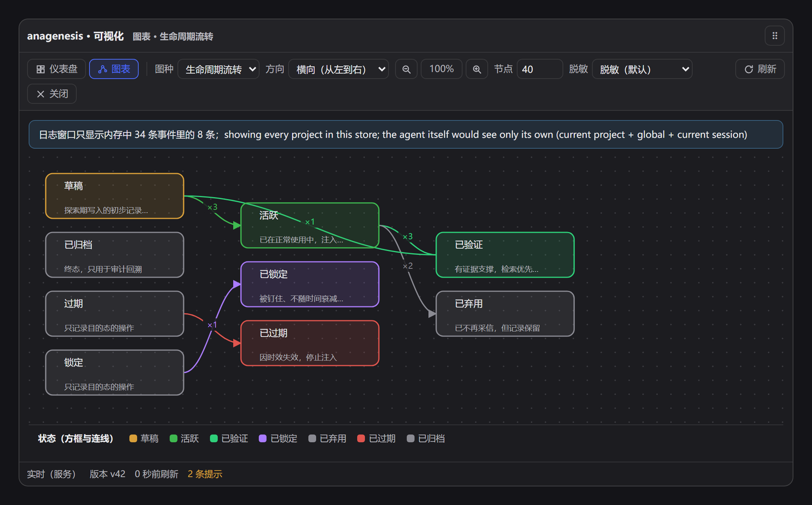Select the 已弃用 deprecated node
This screenshot has height=505, width=812.
(505, 314)
